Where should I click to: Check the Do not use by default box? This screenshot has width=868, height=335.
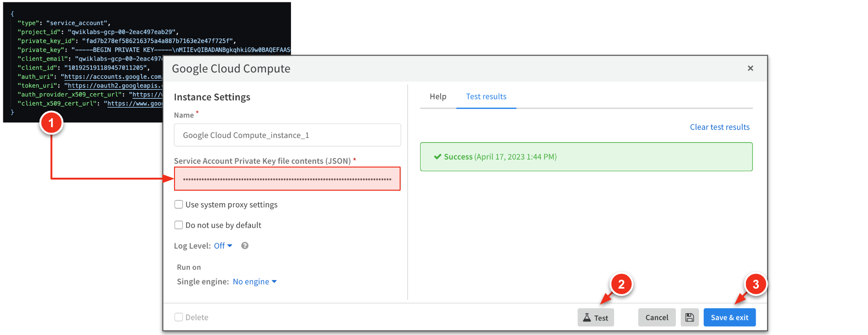coord(179,225)
